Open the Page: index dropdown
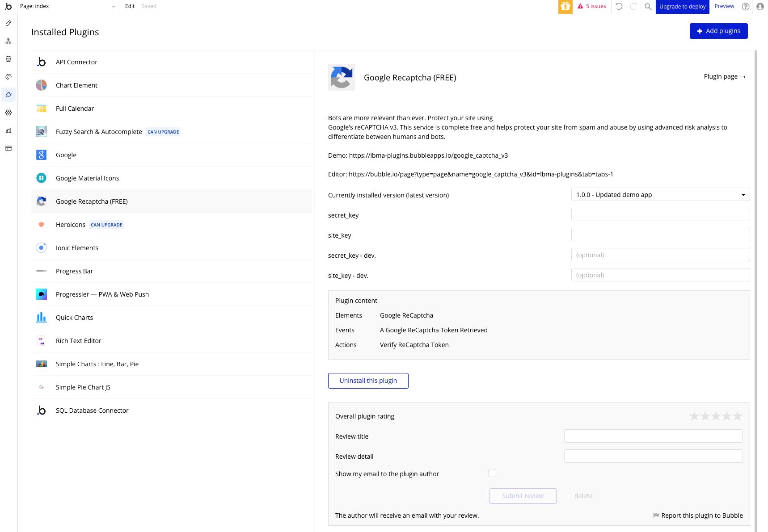 click(x=68, y=6)
